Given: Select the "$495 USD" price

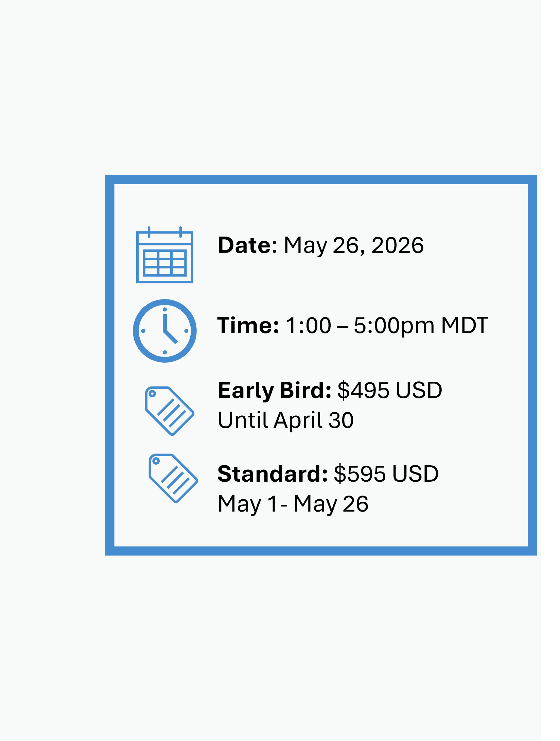Looking at the screenshot, I should [389, 390].
